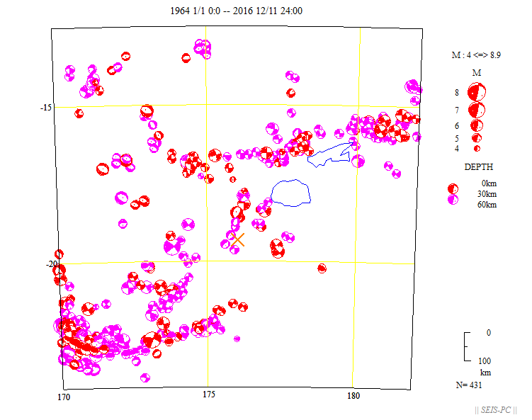
Task: Click the '0km' depth label
Action: point(489,183)
